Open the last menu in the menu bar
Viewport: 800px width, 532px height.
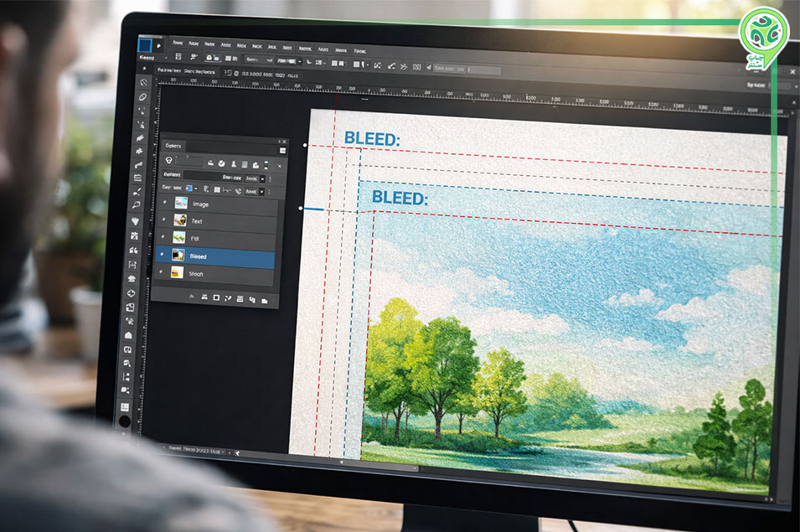[360, 49]
